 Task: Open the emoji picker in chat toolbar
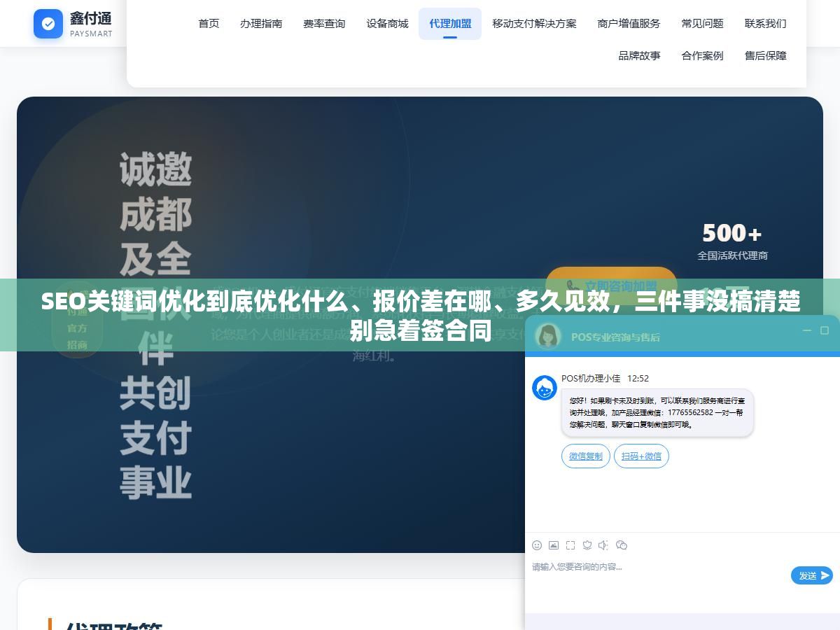click(537, 545)
